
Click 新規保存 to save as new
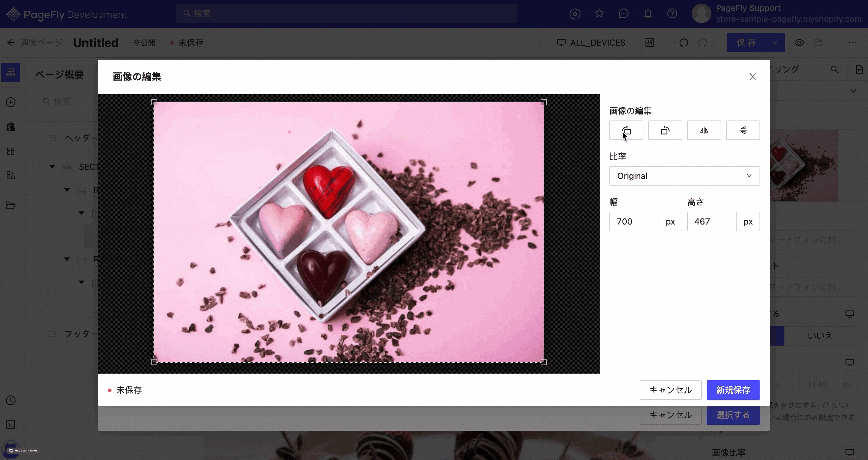733,390
